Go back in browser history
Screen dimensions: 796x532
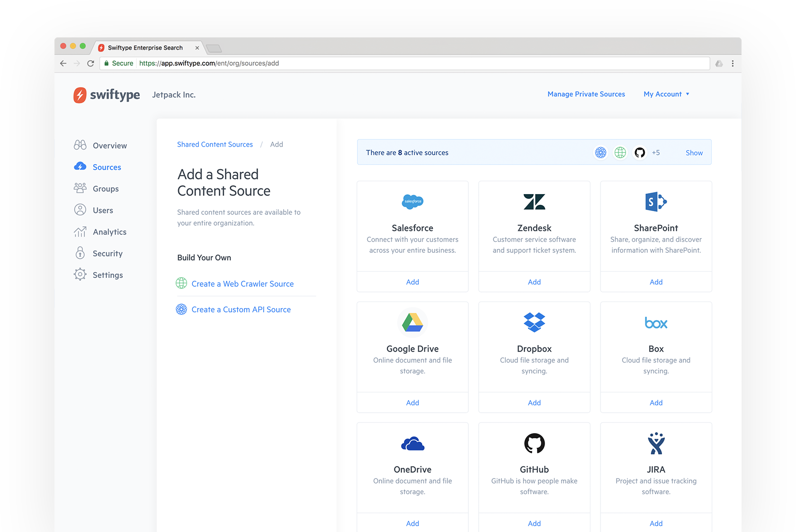(x=63, y=63)
